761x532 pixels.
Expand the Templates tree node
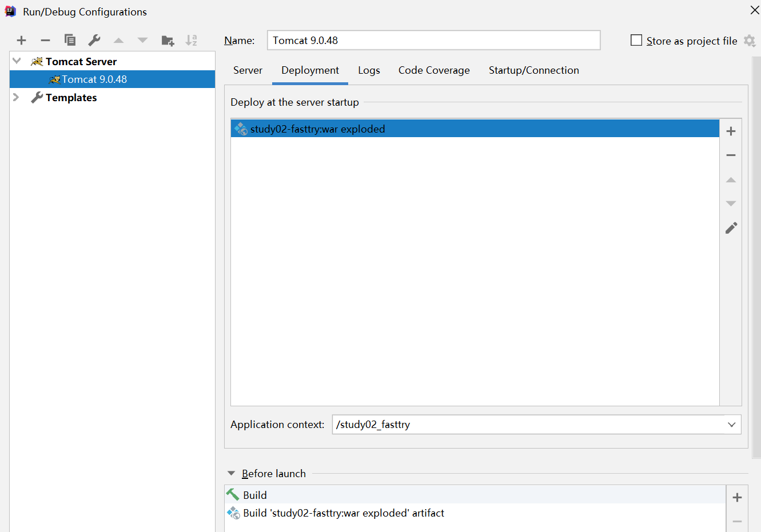tap(16, 97)
